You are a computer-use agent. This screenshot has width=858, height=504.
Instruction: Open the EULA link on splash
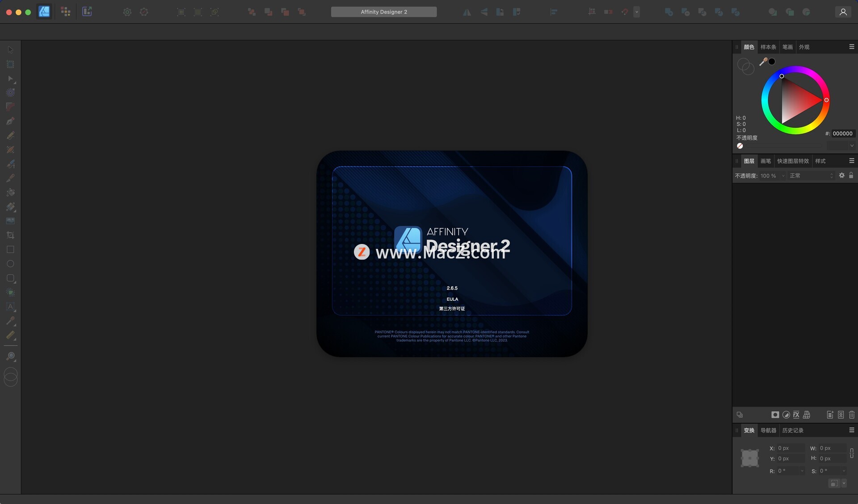coord(452,299)
